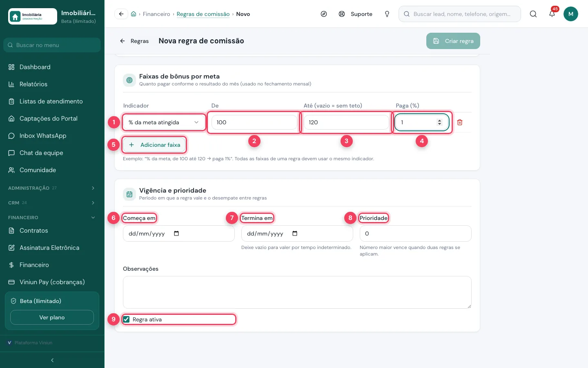Click the 'De' field containing 100
The width and height of the screenshot is (588, 368).
pyautogui.click(x=254, y=122)
